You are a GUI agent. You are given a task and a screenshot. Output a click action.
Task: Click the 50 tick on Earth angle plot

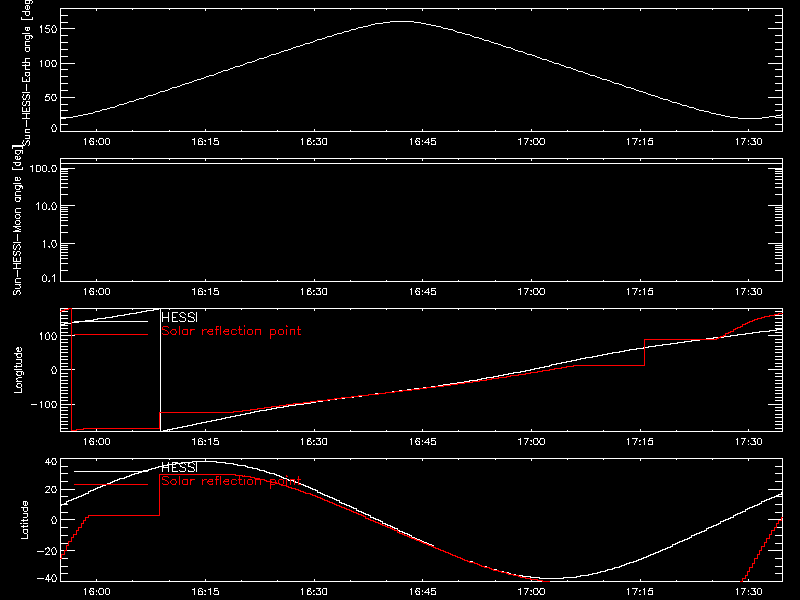(51, 97)
